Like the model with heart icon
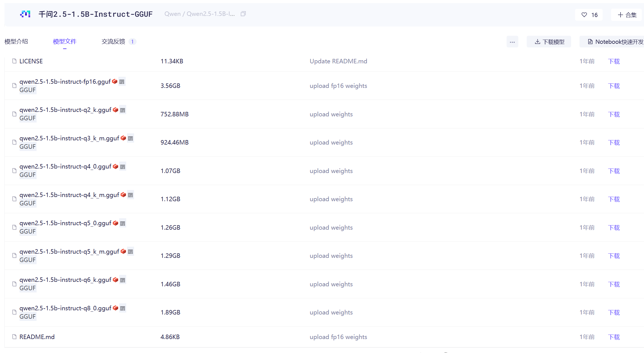Screen dimensions: 644x353 [589, 15]
